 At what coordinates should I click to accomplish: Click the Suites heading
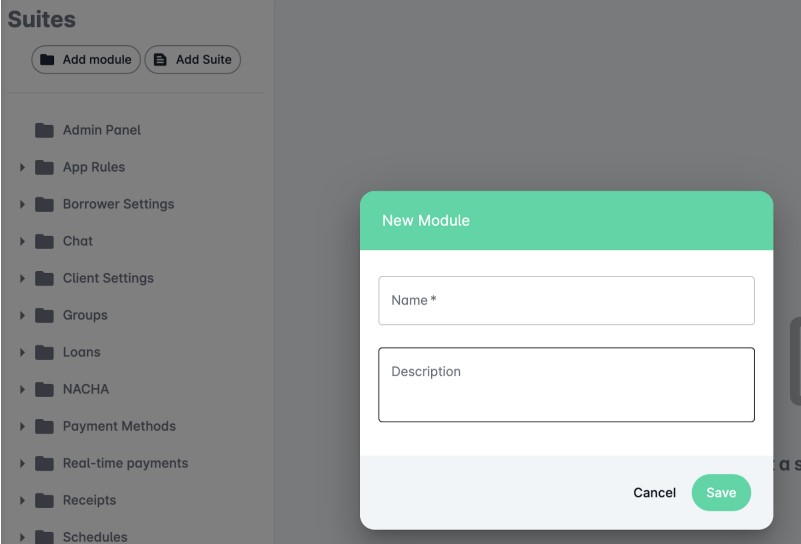pos(42,20)
